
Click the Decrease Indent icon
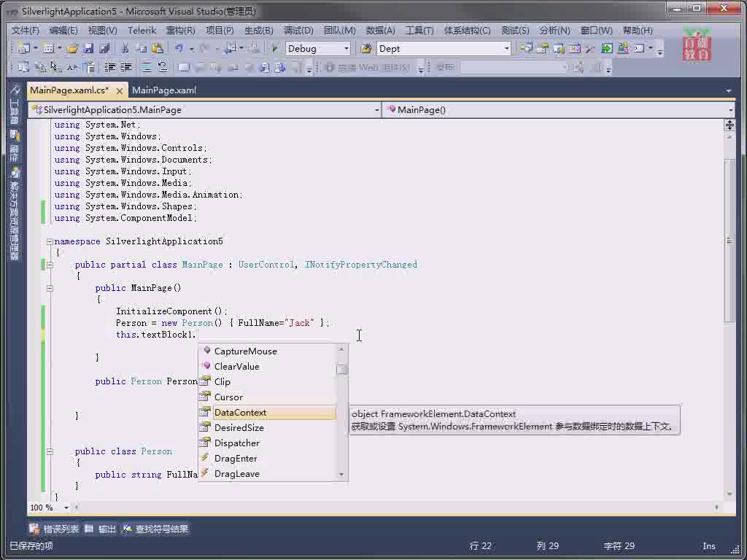click(x=110, y=67)
